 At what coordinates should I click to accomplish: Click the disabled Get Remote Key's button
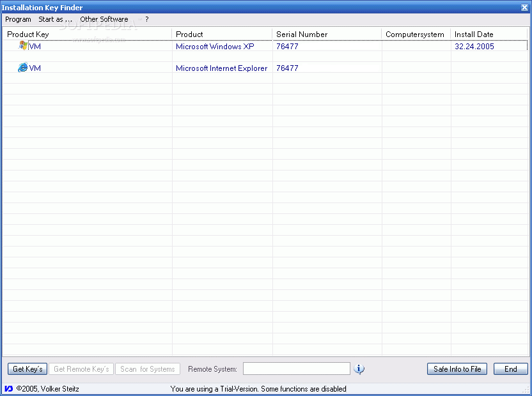tap(81, 369)
